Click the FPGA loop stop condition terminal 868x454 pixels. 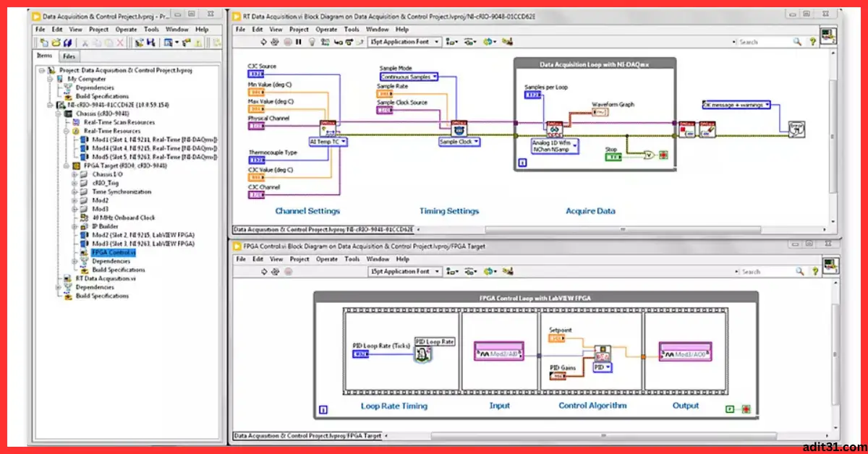[746, 408]
